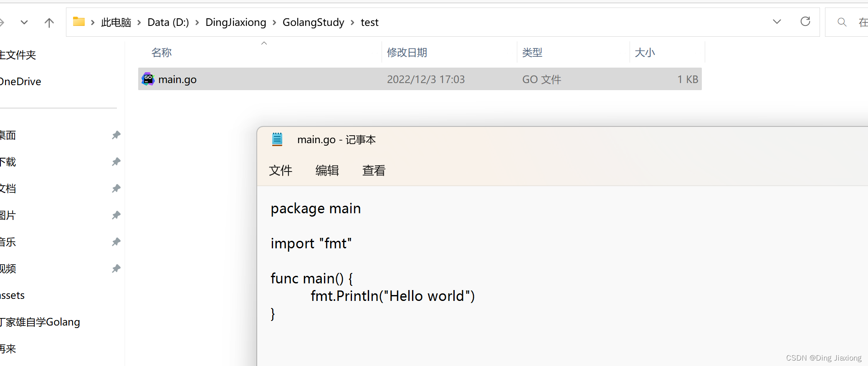Open 桌面 quick access folder

click(x=8, y=135)
